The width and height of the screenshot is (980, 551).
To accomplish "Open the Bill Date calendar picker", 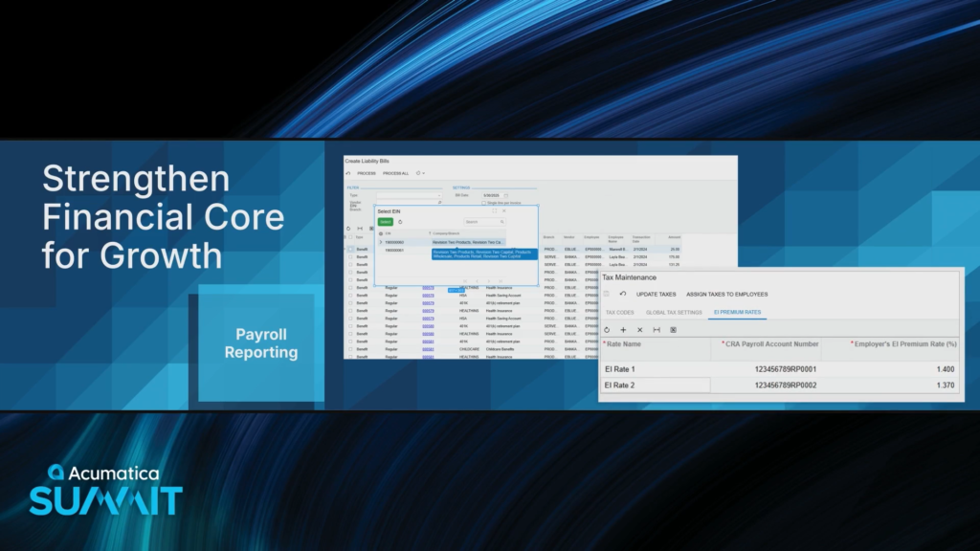I will (x=506, y=195).
